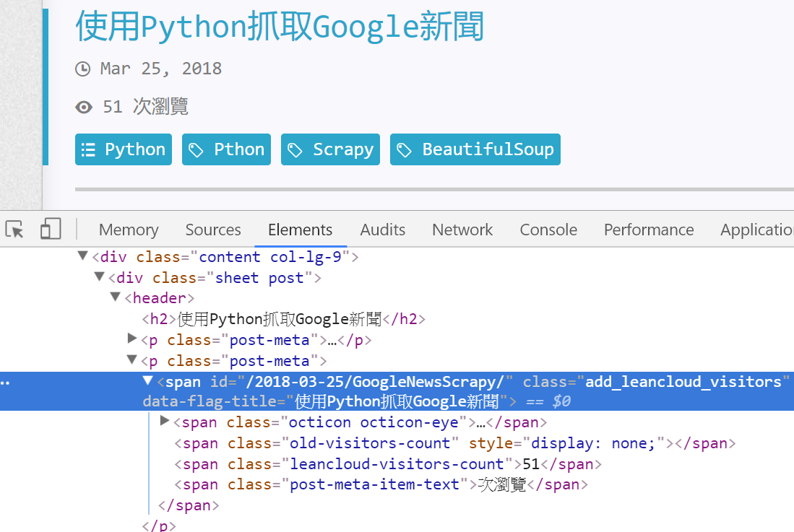Select the Elements tab
794x532 pixels.
click(x=301, y=230)
